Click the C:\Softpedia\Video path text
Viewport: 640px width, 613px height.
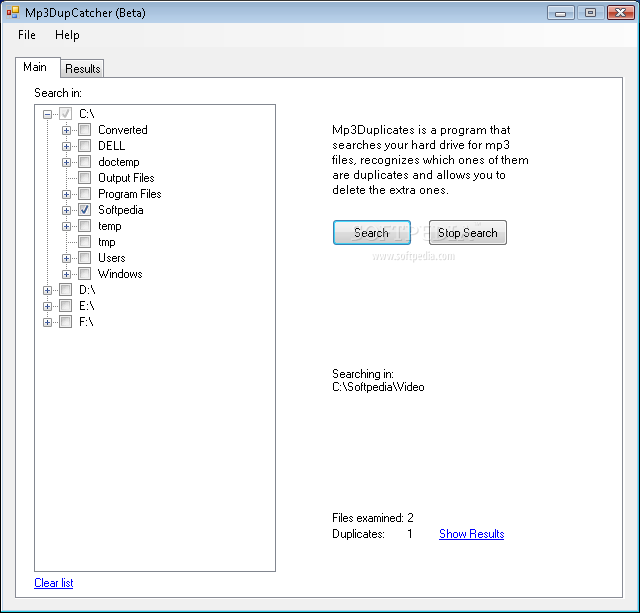click(378, 387)
